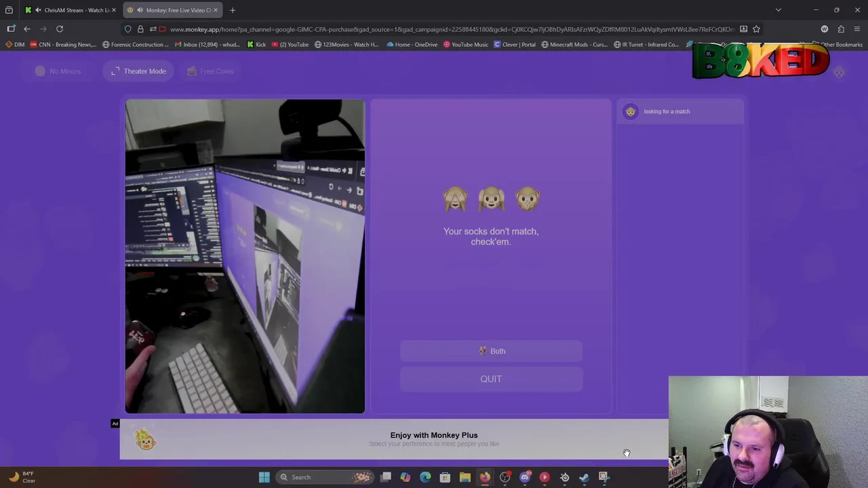Go back to the previous page
This screenshot has width=868, height=488.
(x=27, y=29)
